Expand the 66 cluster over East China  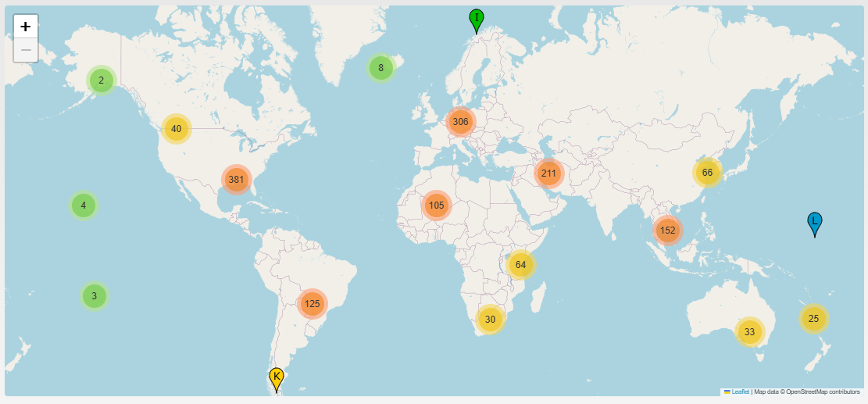tap(707, 173)
